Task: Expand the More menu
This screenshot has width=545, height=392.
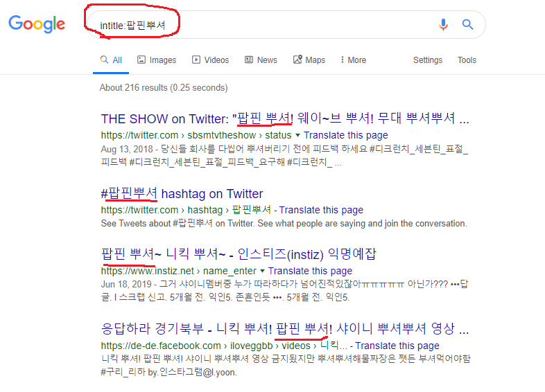Action: pyautogui.click(x=353, y=60)
